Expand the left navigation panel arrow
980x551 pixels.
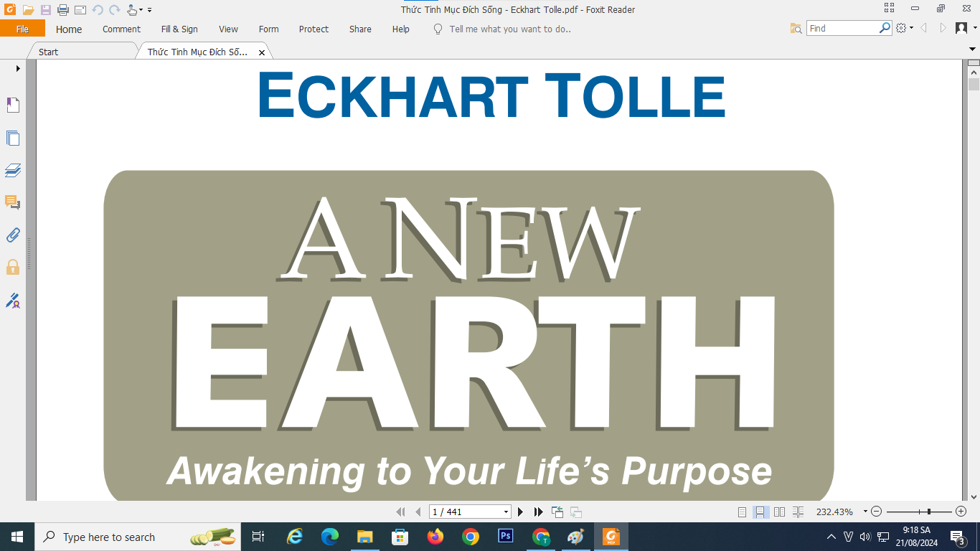click(x=18, y=68)
